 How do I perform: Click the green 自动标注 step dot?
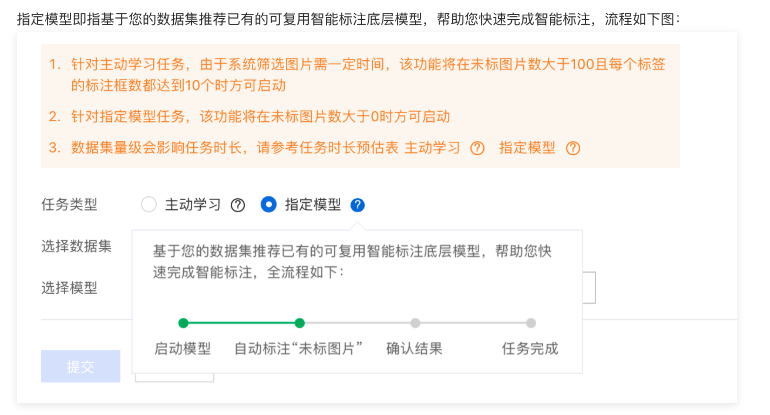(x=299, y=323)
